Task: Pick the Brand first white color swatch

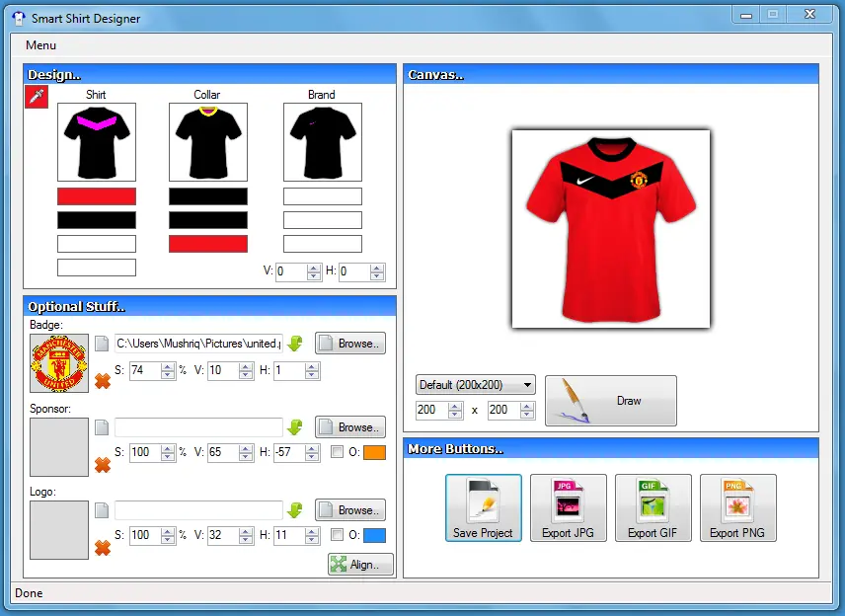Action: 323,196
